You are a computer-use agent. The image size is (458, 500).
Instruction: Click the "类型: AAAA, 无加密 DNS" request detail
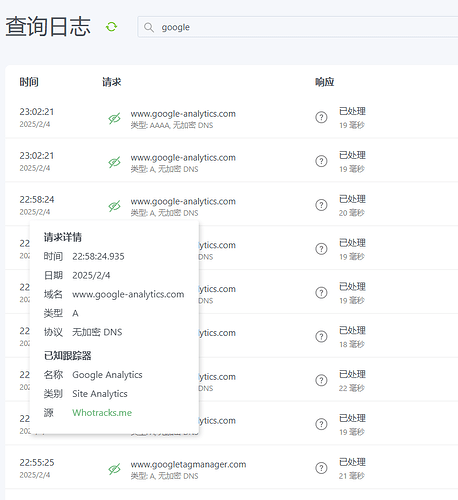point(172,125)
